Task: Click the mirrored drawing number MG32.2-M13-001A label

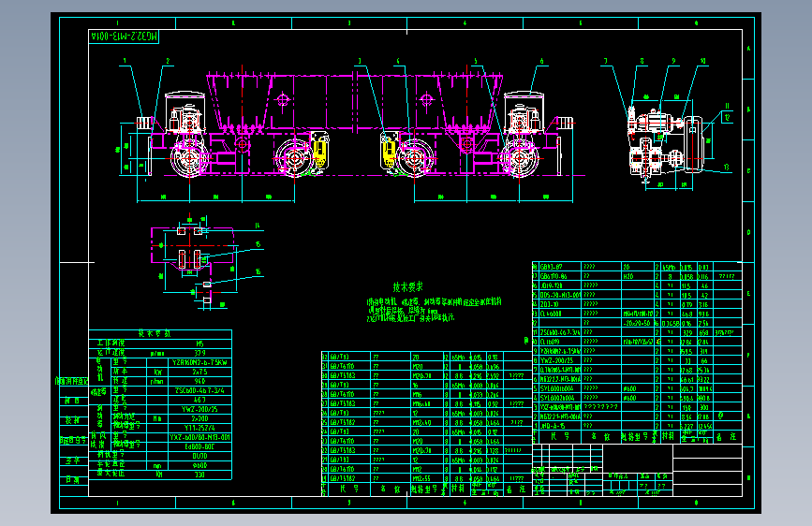Action: [125, 37]
